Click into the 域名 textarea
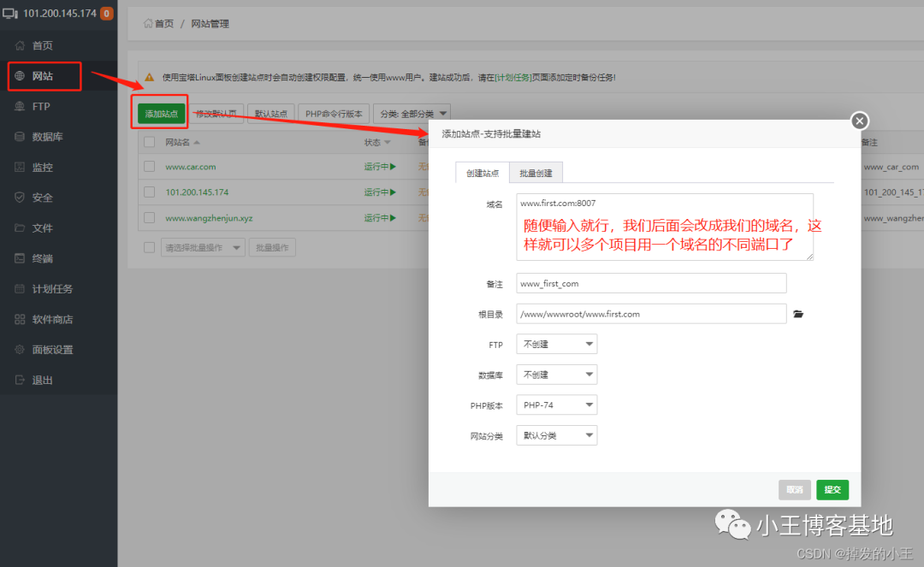The image size is (924, 567). (665, 227)
